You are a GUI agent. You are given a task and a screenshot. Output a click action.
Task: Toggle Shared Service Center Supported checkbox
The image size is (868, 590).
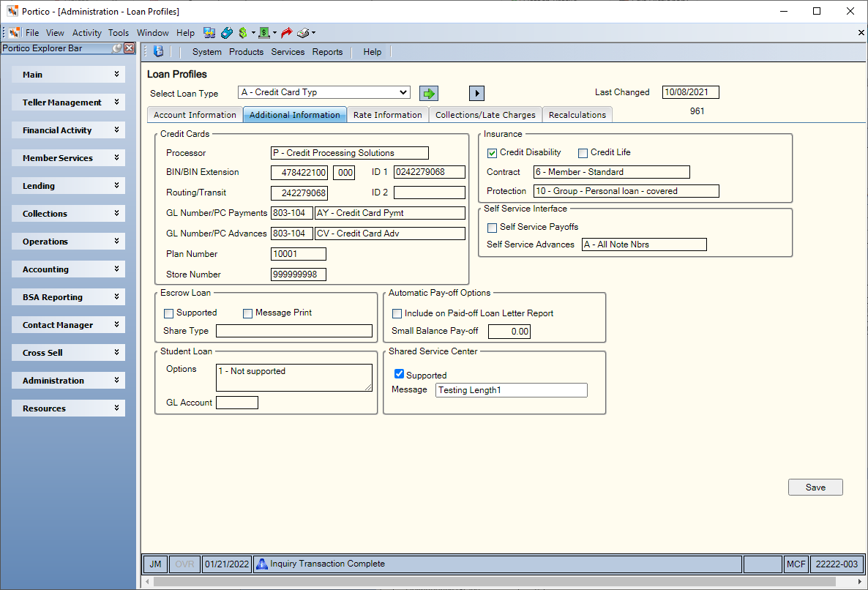point(399,374)
